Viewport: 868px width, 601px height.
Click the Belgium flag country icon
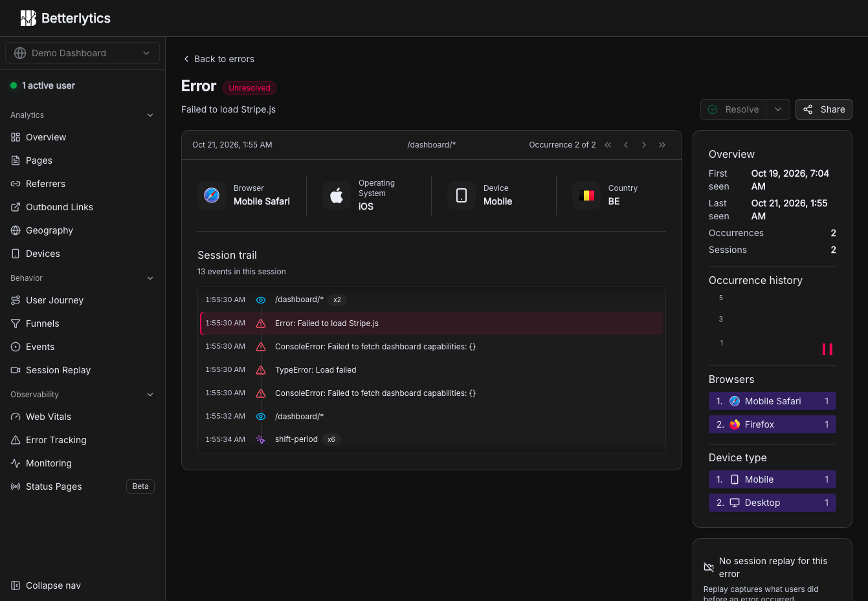[x=587, y=195]
